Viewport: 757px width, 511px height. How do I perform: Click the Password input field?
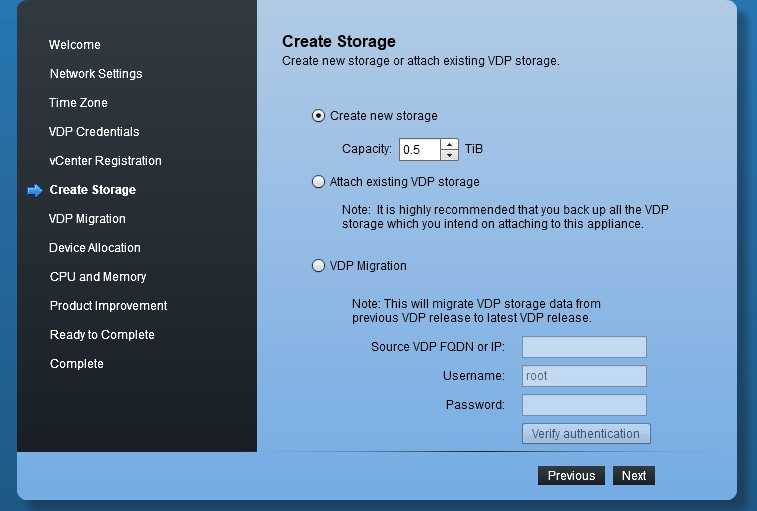coord(584,405)
